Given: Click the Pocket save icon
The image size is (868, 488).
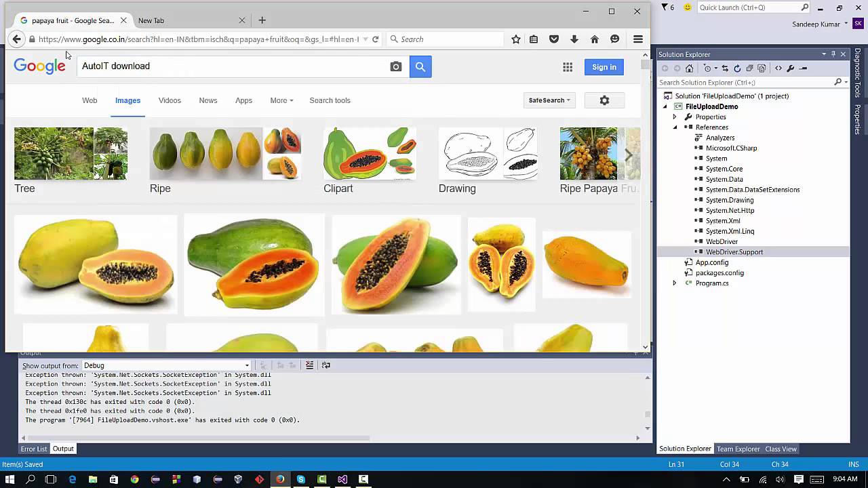Looking at the screenshot, I should [x=554, y=39].
